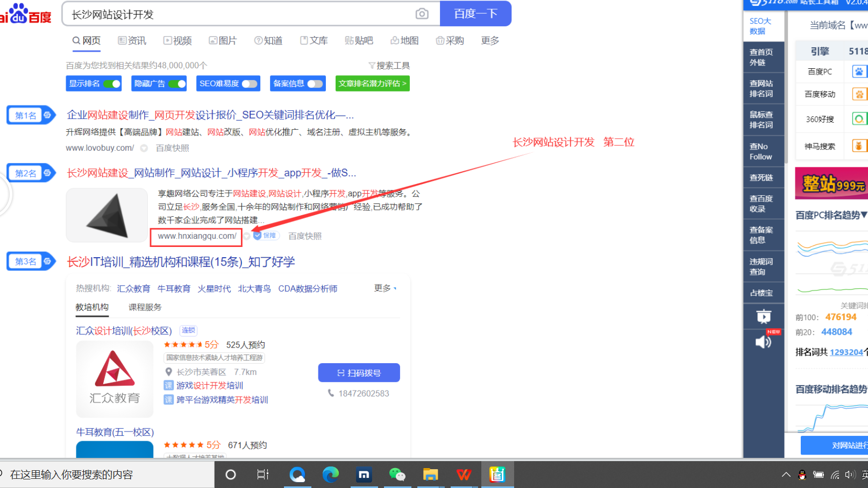Click the 牛耳教育 hot search link

(x=174, y=289)
